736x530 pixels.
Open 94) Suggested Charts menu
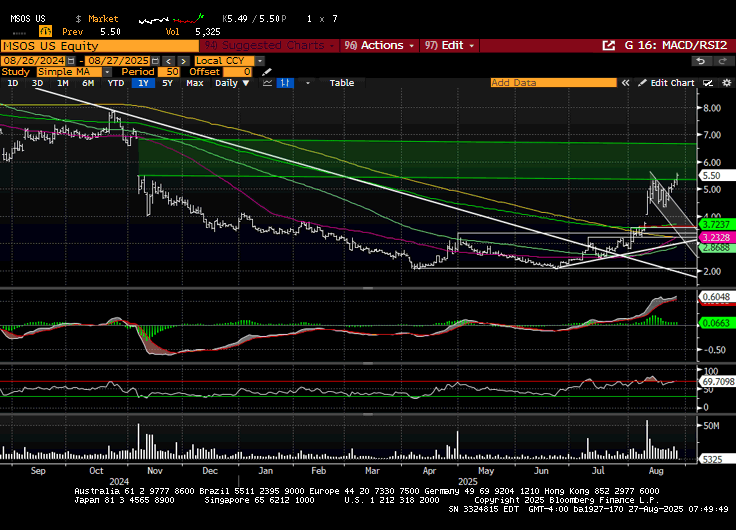pos(269,46)
